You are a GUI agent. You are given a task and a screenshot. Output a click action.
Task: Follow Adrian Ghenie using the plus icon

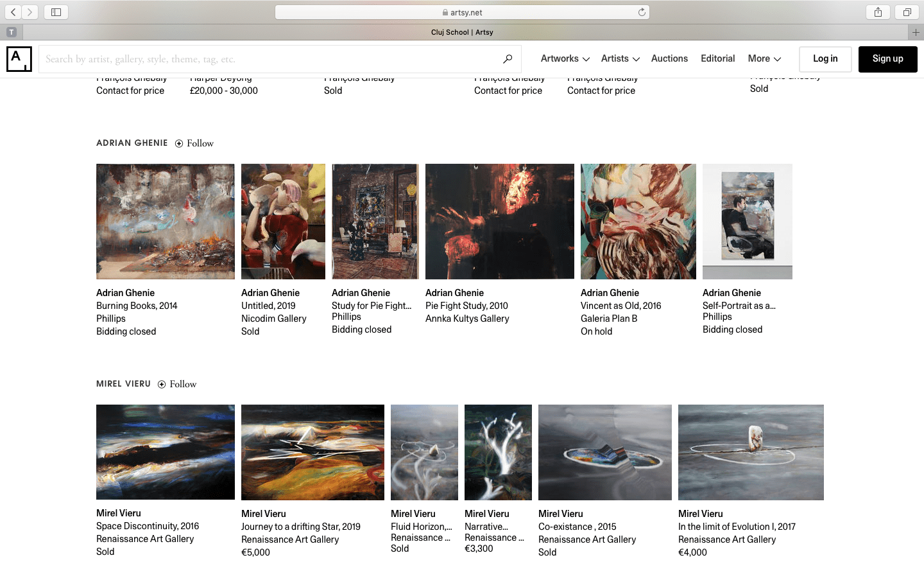[x=179, y=143]
